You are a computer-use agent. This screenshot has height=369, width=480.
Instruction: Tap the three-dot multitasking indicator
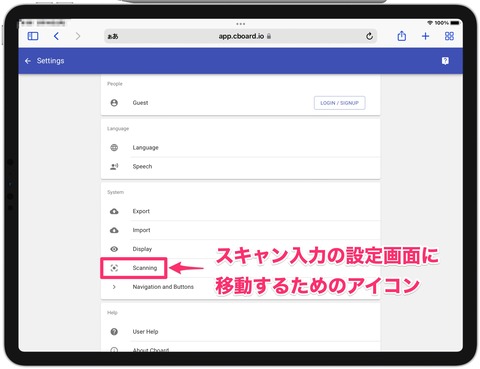pos(241,24)
